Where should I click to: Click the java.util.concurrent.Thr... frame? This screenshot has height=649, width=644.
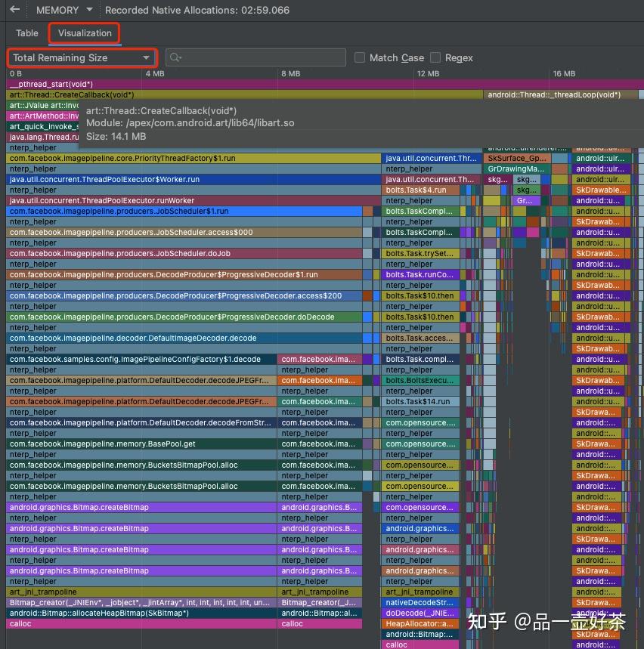(431, 158)
